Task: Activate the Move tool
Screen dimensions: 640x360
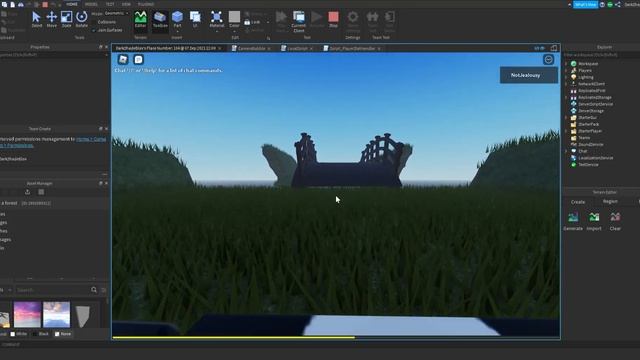Action: point(51,19)
